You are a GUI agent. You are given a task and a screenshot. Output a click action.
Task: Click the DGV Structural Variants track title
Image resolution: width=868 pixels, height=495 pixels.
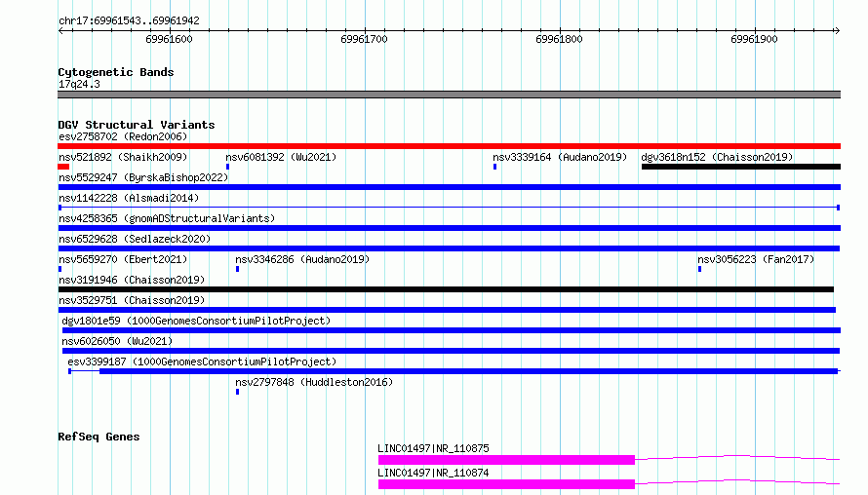point(137,125)
